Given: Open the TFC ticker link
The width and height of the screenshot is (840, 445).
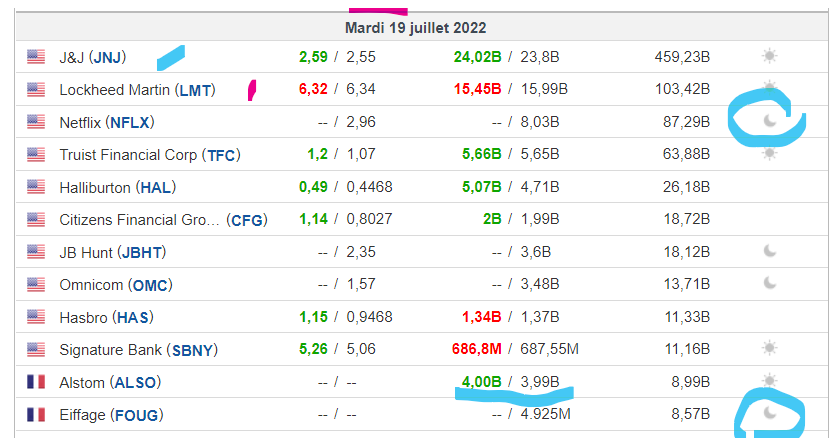Looking at the screenshot, I should [x=221, y=155].
